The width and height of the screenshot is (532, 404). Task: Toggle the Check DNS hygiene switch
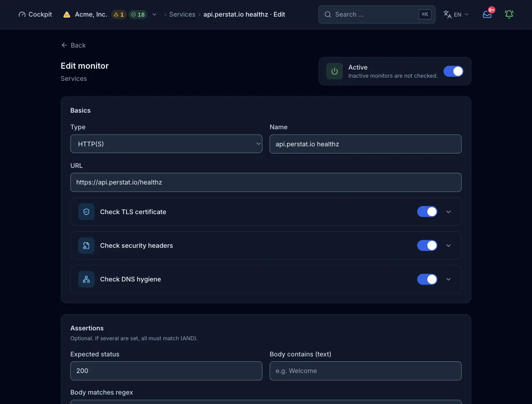coord(427,279)
